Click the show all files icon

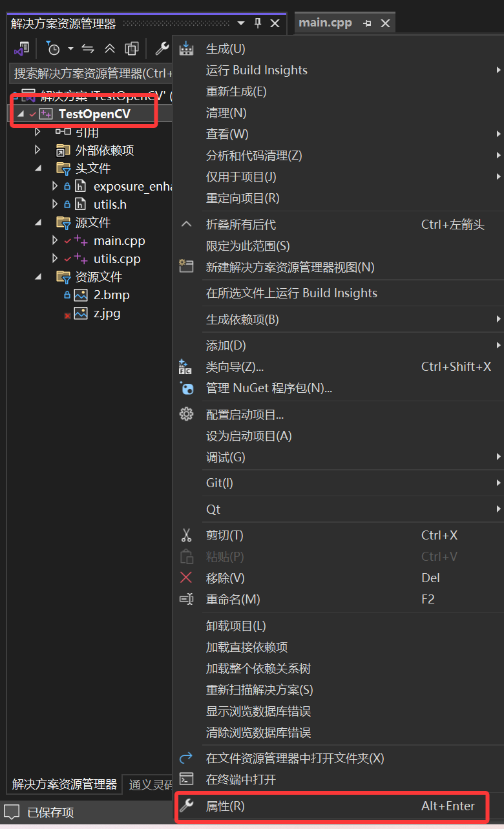click(132, 48)
